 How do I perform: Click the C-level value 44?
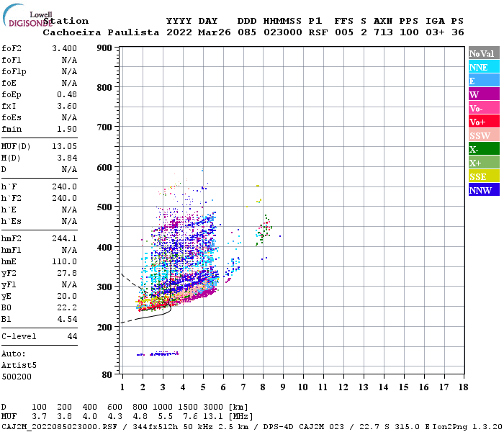[x=72, y=336]
